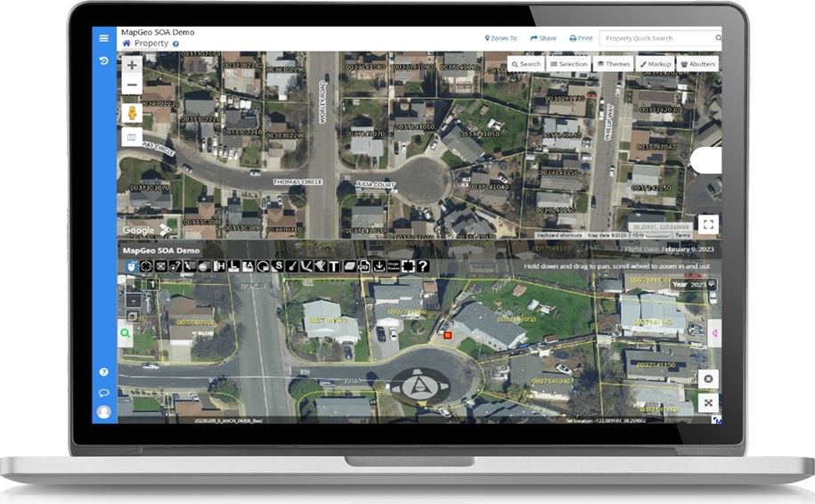Click the home icon next to Property
This screenshot has height=504, width=815.
pyautogui.click(x=126, y=44)
